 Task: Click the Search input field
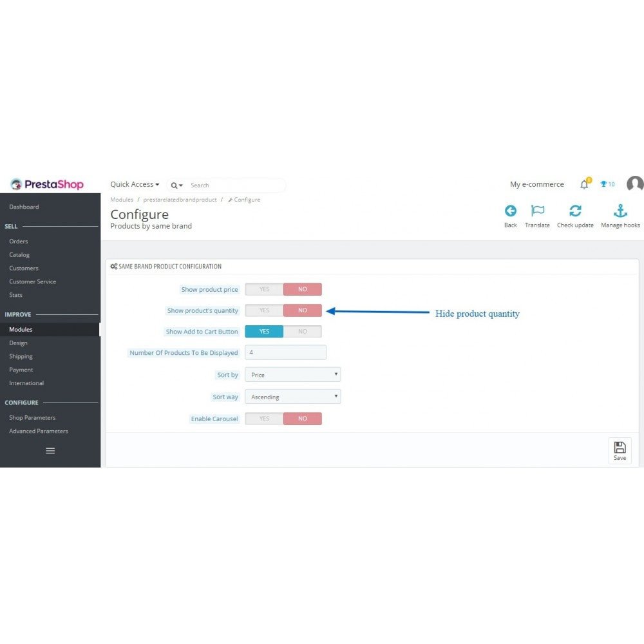click(x=236, y=185)
